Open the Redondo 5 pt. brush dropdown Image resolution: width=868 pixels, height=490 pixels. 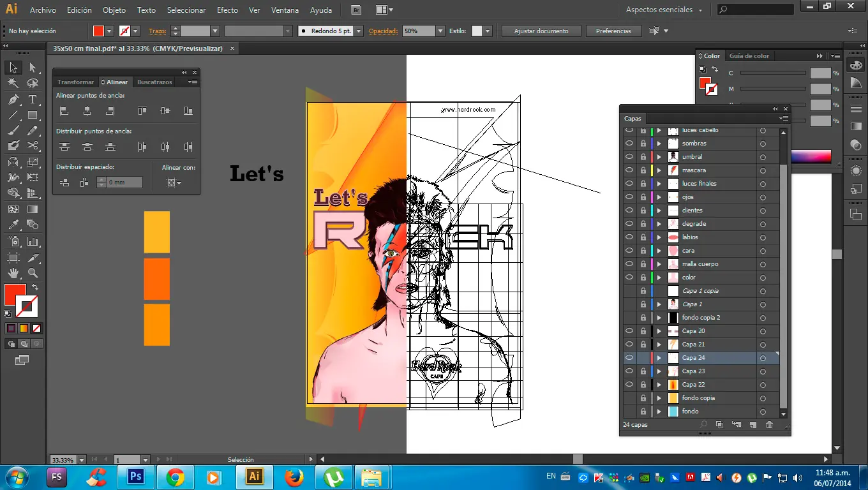(x=359, y=31)
